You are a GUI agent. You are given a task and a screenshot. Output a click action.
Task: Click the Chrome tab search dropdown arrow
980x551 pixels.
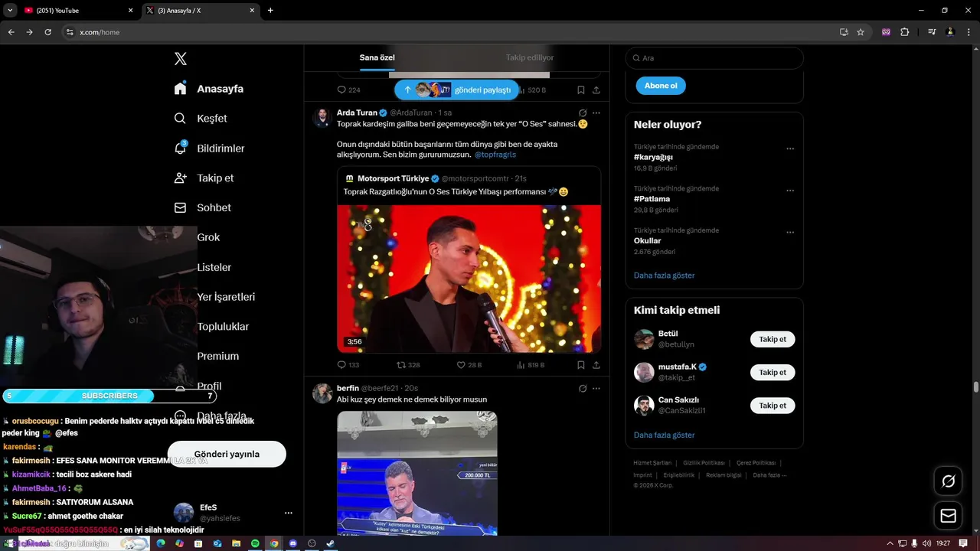[x=10, y=11]
